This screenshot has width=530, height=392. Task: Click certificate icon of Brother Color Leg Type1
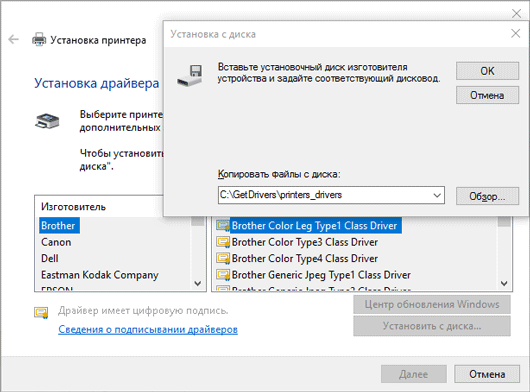[223, 225]
